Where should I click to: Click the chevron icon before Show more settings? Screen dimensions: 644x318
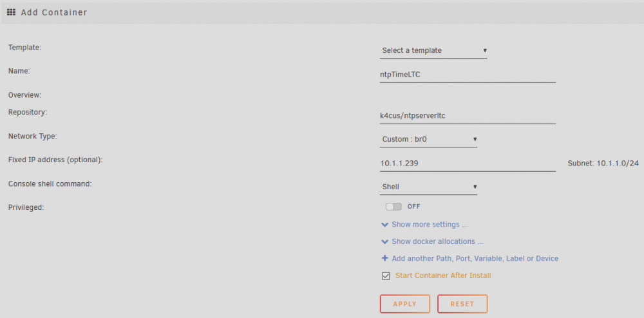coord(385,225)
